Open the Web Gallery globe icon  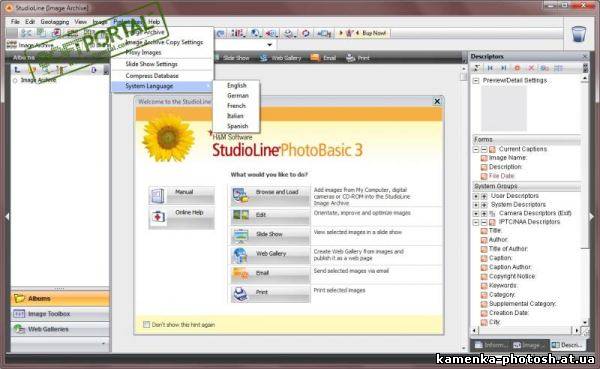(x=240, y=255)
